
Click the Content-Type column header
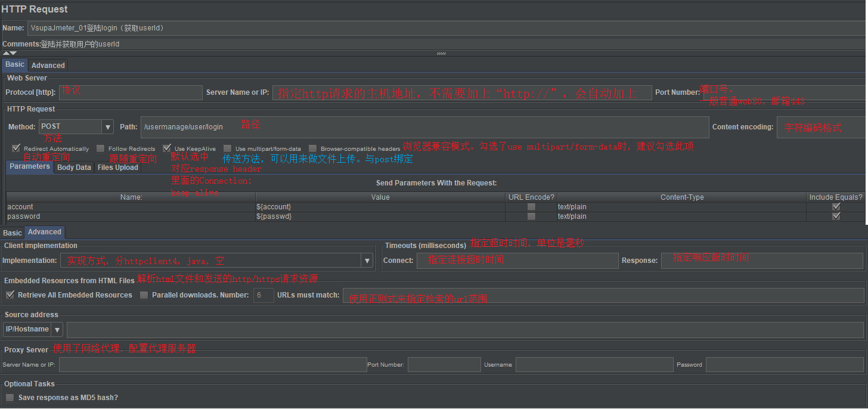(681, 197)
